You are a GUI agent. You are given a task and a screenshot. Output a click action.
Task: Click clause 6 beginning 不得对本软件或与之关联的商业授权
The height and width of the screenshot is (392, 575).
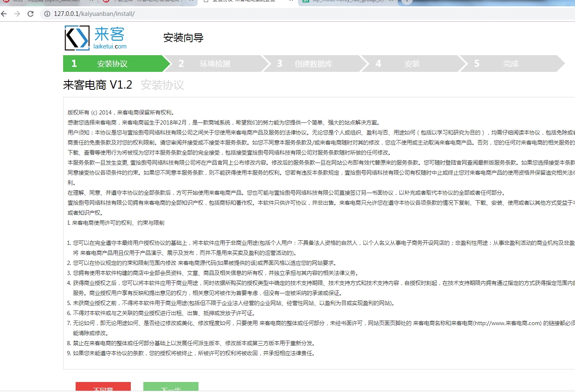tap(161, 313)
